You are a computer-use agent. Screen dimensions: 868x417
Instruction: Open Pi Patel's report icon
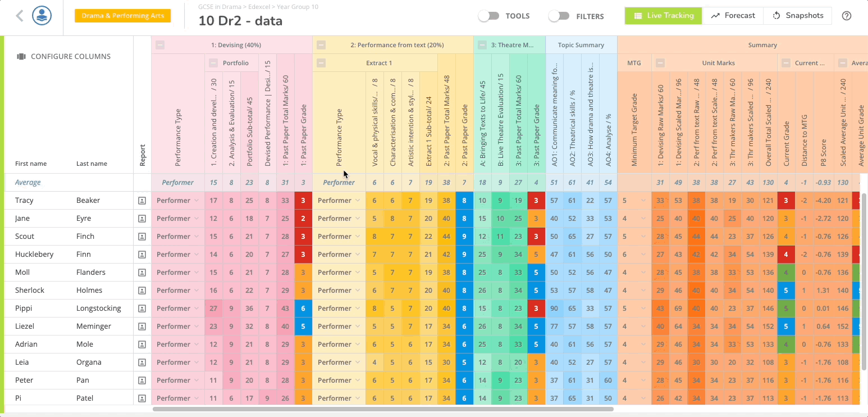click(142, 398)
